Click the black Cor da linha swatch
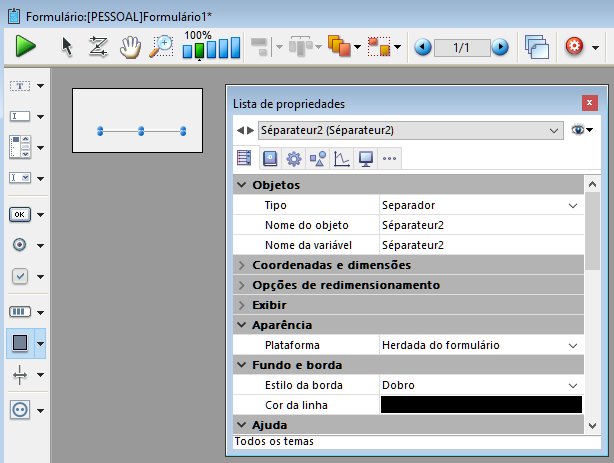The image size is (614, 463). (481, 405)
